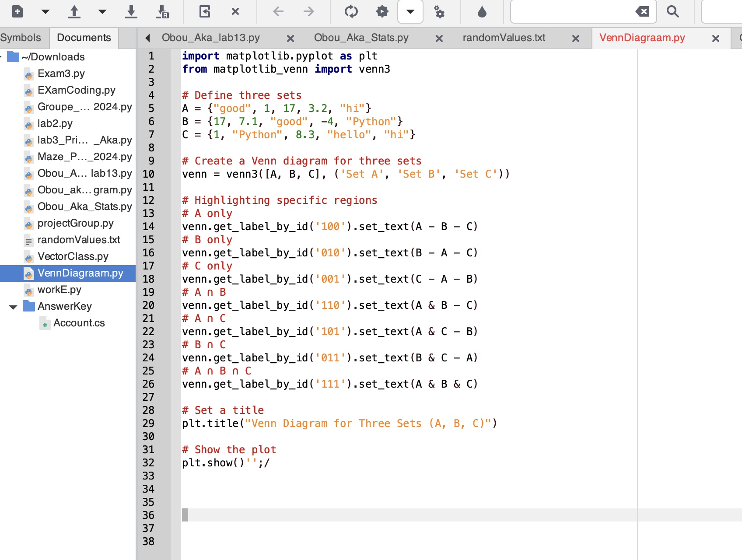
Task: Navigate back to the previous location
Action: [x=278, y=11]
